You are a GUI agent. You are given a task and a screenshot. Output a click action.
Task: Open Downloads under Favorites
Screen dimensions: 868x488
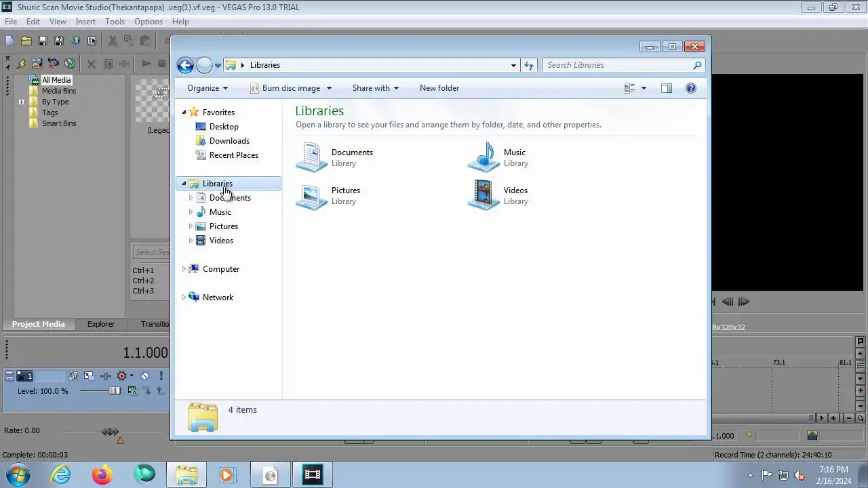(x=229, y=141)
